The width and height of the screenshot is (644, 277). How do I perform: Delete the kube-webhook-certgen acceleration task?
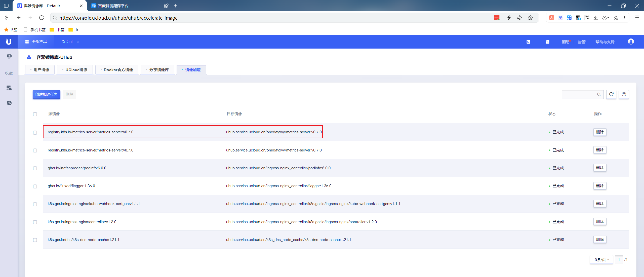600,204
